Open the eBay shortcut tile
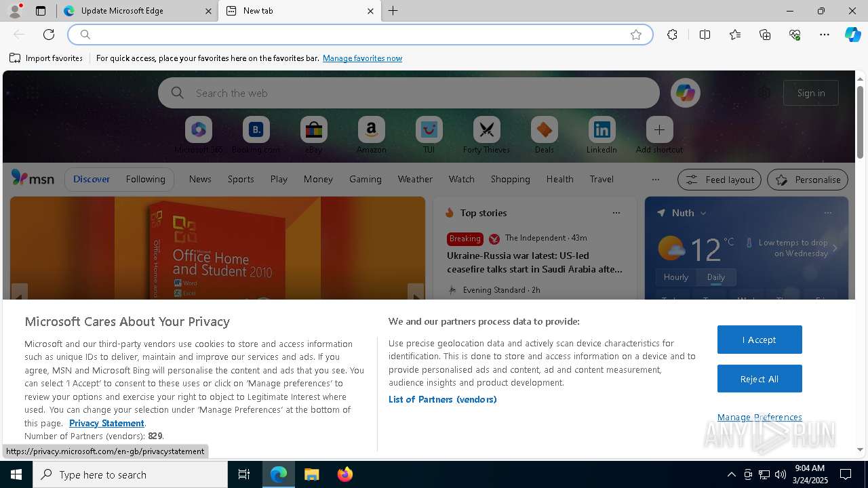868x488 pixels. pyautogui.click(x=313, y=136)
